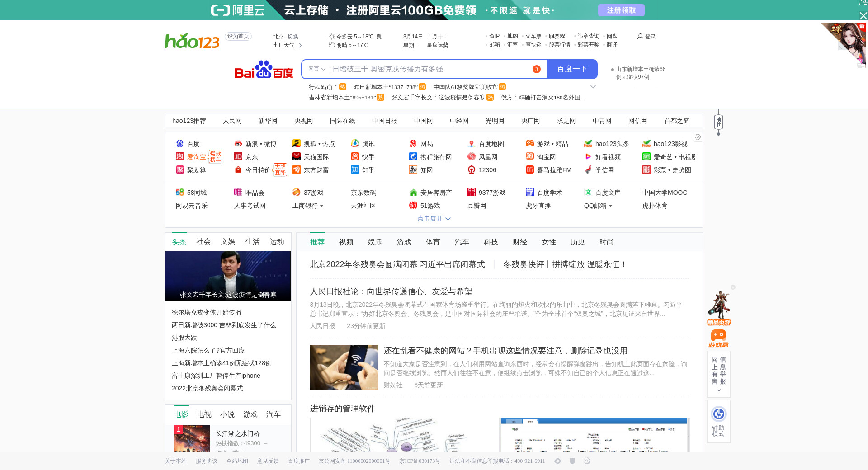The width and height of the screenshot is (868, 470).
Task: Click the 12306 railway icon
Action: point(472,170)
